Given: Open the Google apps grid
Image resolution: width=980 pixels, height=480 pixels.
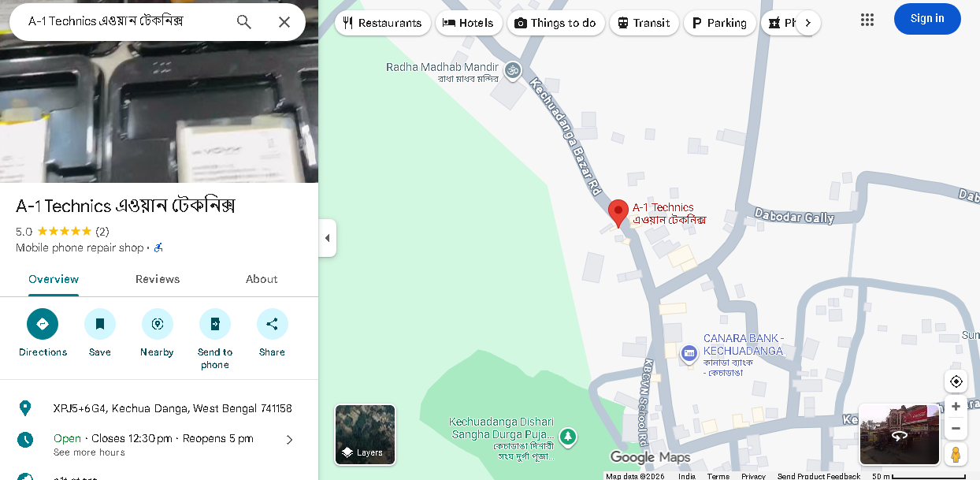Looking at the screenshot, I should pos(867,20).
